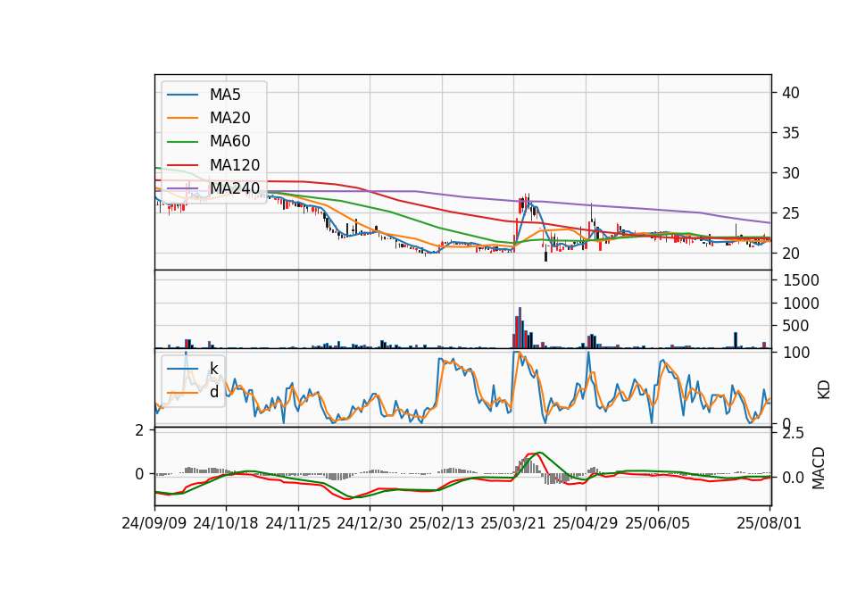
Task: Click the 24/11/25 date axis label
Action: click(x=298, y=523)
